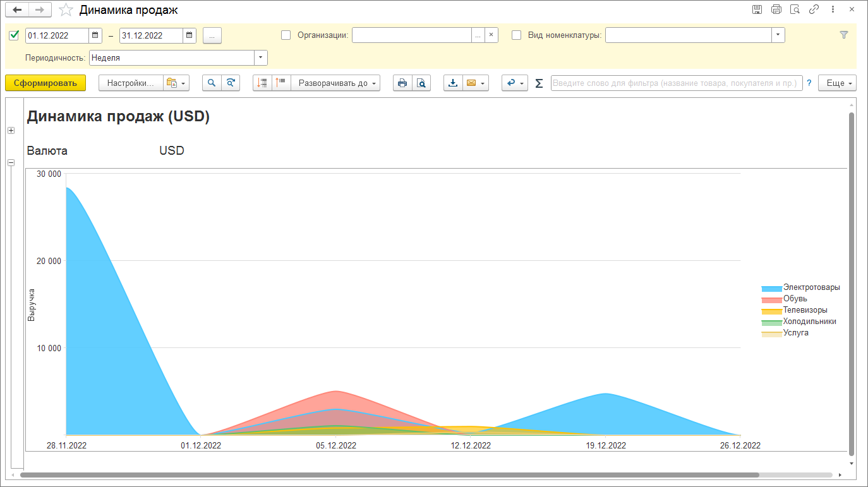
Task: Open the Еще menu
Action: tap(837, 83)
